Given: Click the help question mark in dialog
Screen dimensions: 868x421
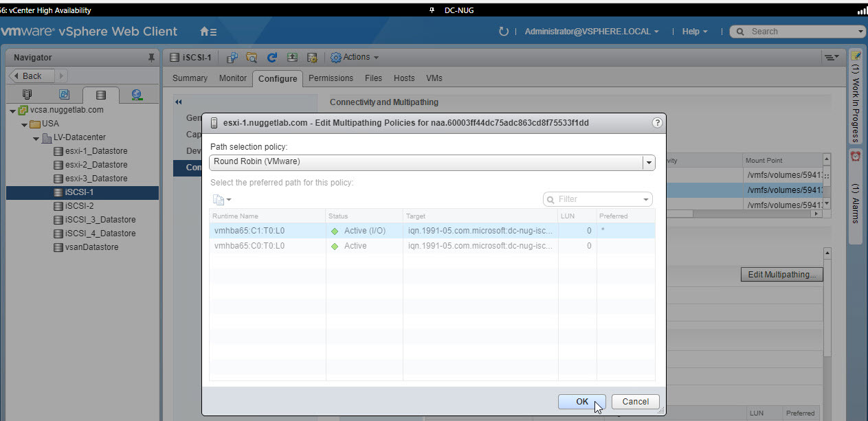Looking at the screenshot, I should pos(657,123).
